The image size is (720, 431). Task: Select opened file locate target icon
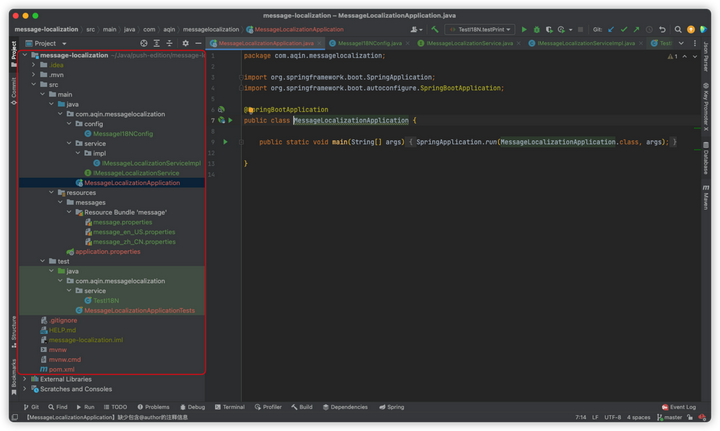click(x=144, y=43)
